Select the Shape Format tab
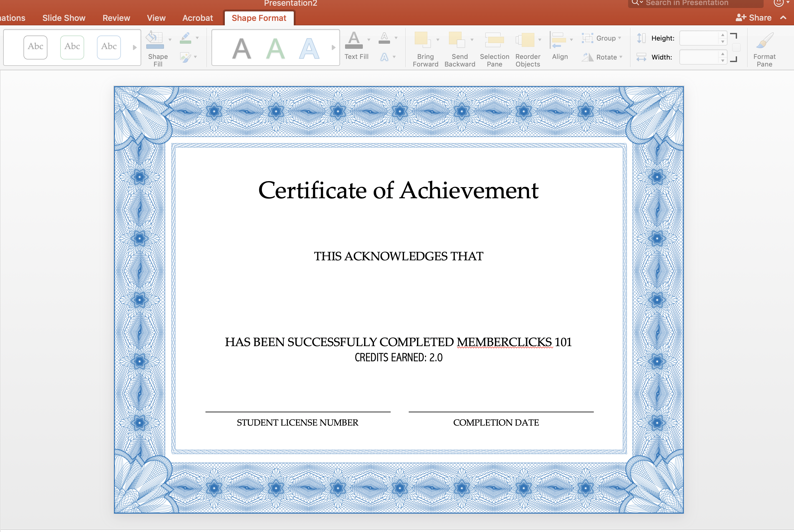The width and height of the screenshot is (794, 532). (259, 18)
